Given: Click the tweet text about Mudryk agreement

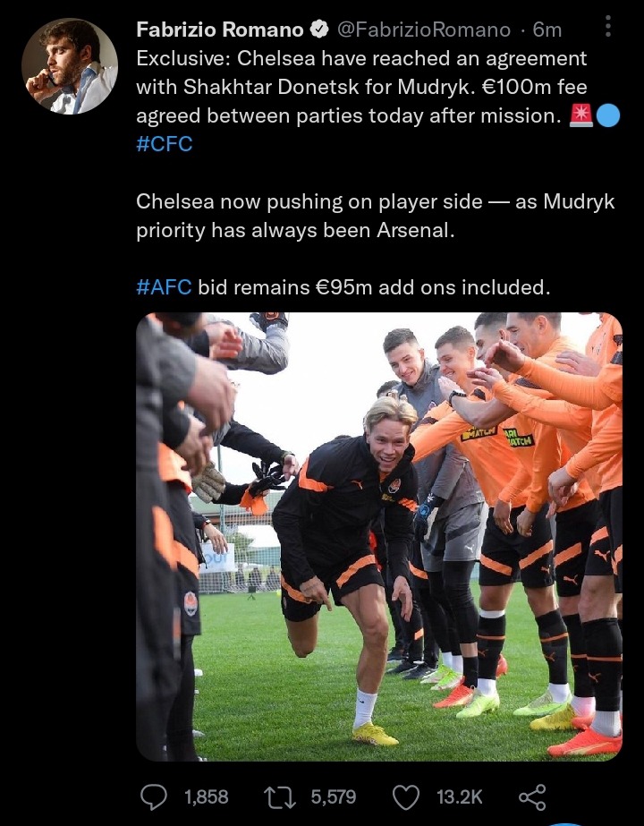Looking at the screenshot, I should coord(361,87).
